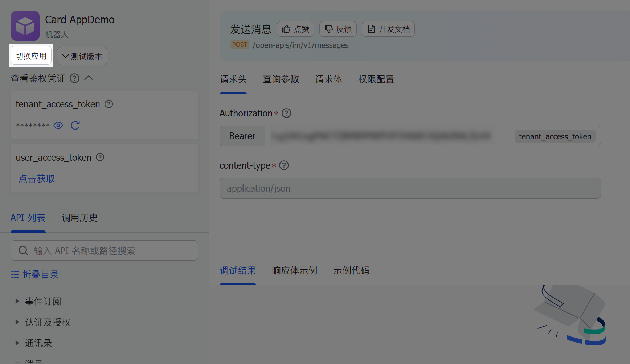Open the 测试版本 version dropdown
Viewport: 630px width, 364px height.
point(82,56)
